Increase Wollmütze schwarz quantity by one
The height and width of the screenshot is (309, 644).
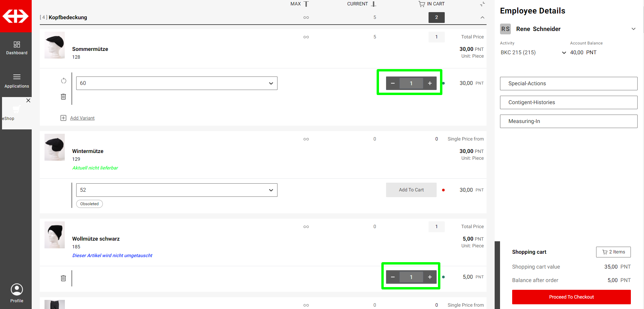(430, 277)
